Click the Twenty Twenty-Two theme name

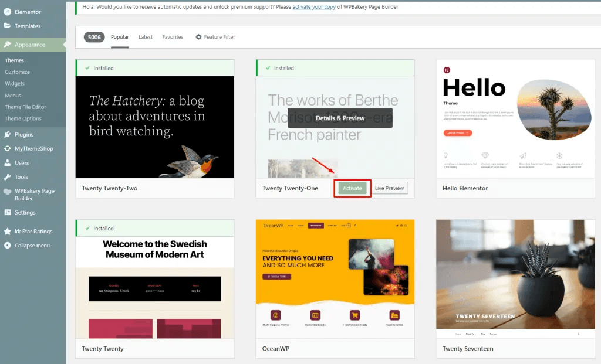(110, 188)
